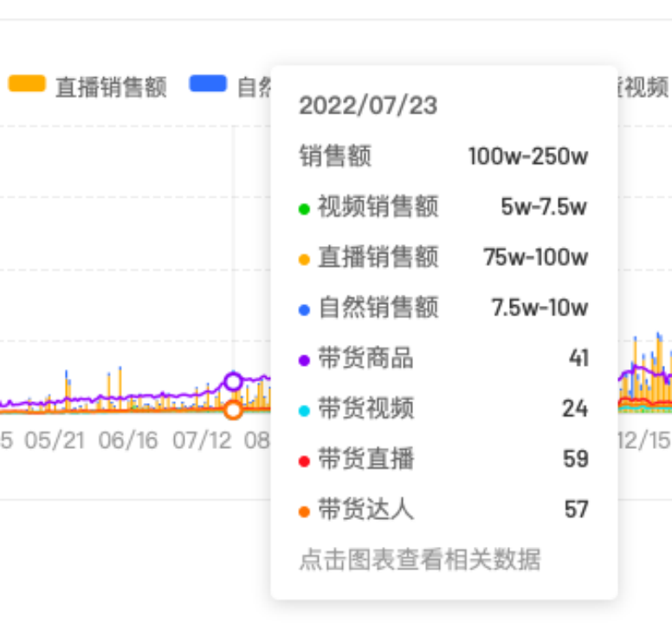
Task: Toggle the 视频 legend label at right edge
Action: click(x=646, y=87)
